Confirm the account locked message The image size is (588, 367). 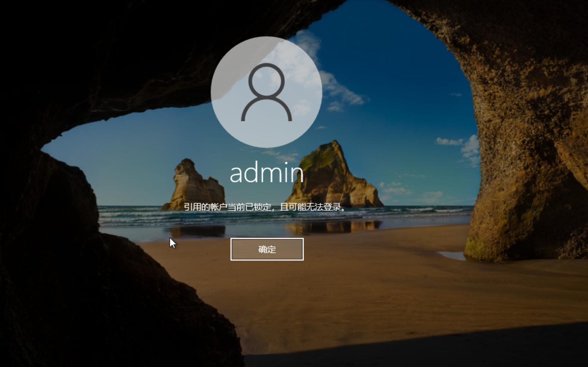[267, 249]
